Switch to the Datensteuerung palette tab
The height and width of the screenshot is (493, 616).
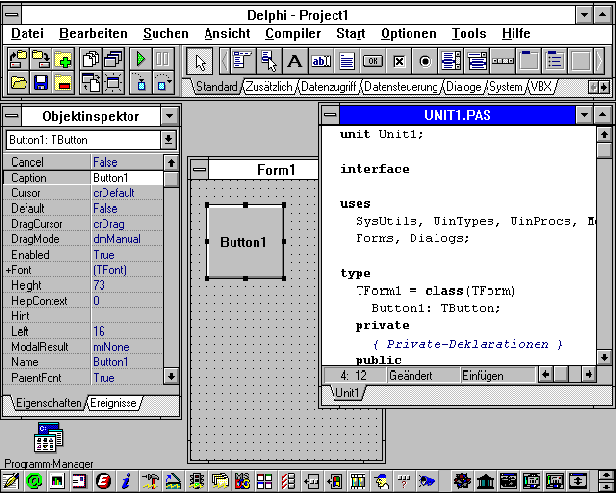pyautogui.click(x=401, y=86)
